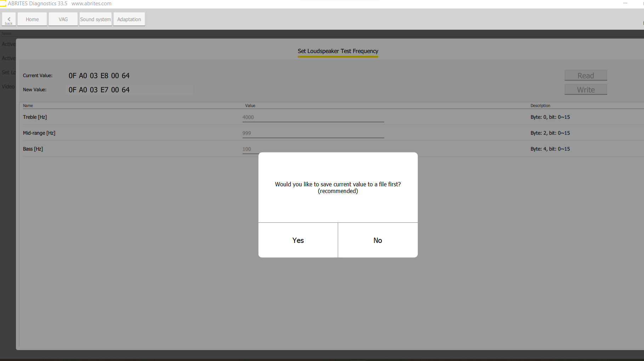Minimize the ABRITES Diagnostics window
This screenshot has height=361, width=644.
point(625,4)
